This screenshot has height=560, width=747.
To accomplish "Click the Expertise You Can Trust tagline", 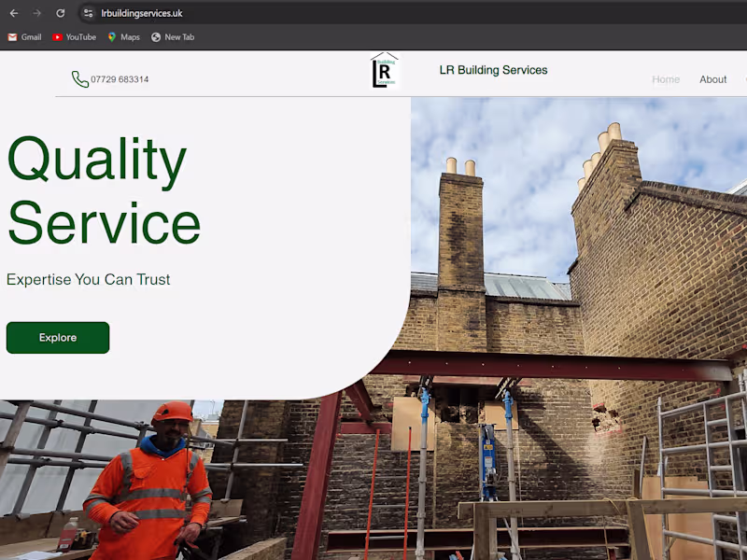I will coord(88,279).
